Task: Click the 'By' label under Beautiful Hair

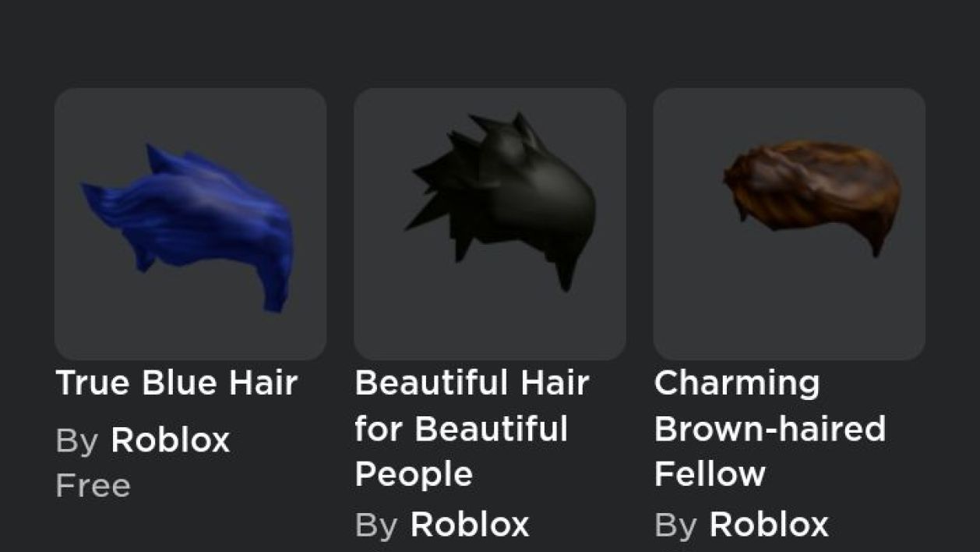Action: pyautogui.click(x=376, y=526)
